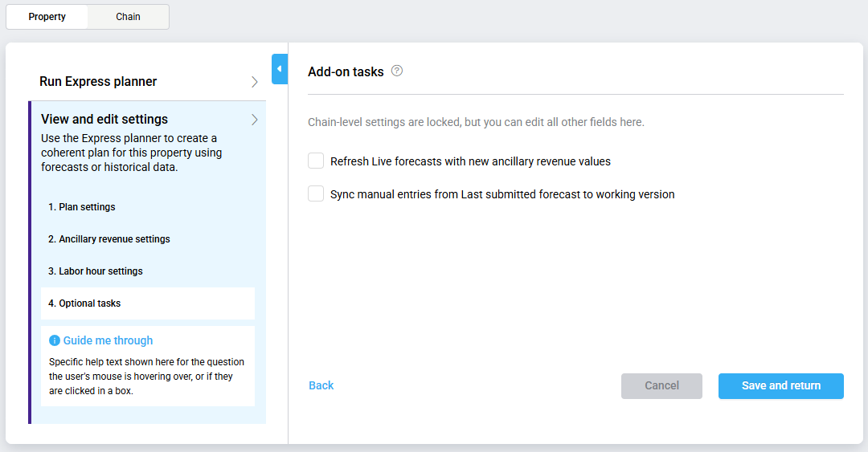Click the Run Express planner heading

point(98,82)
